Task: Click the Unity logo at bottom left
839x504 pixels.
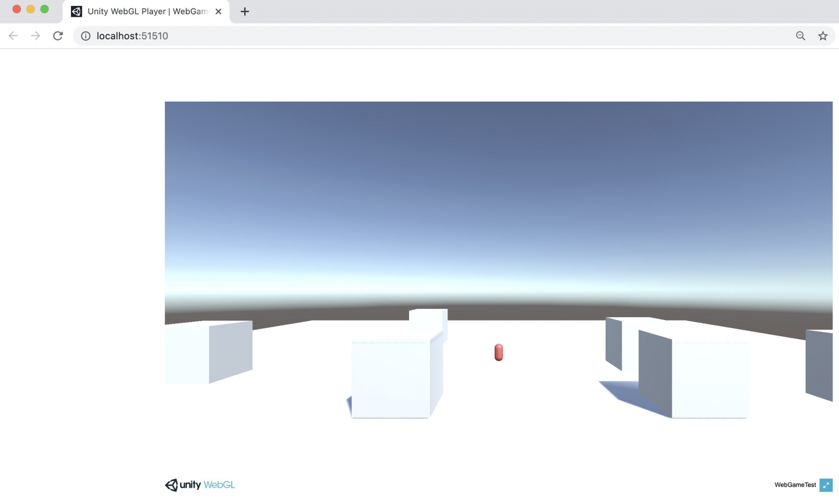Action: click(170, 485)
